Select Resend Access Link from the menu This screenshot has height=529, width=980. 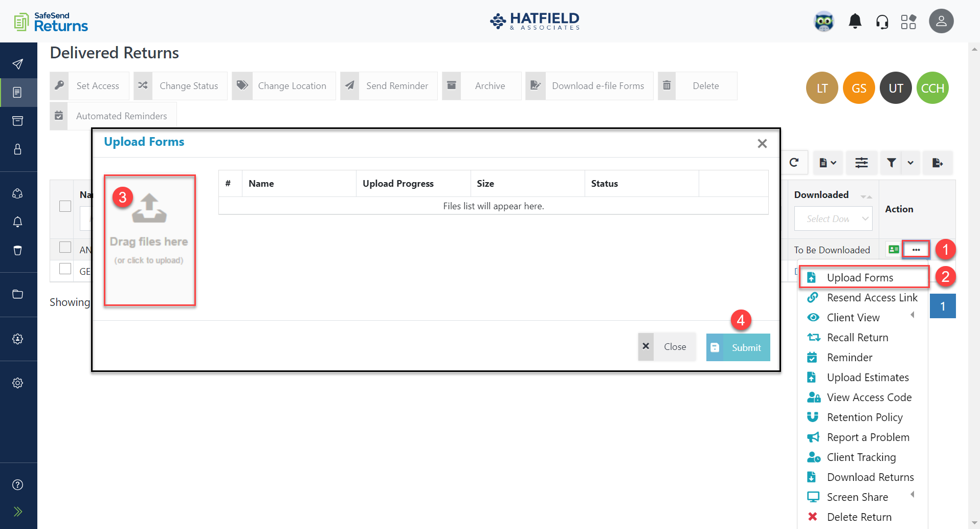click(872, 297)
